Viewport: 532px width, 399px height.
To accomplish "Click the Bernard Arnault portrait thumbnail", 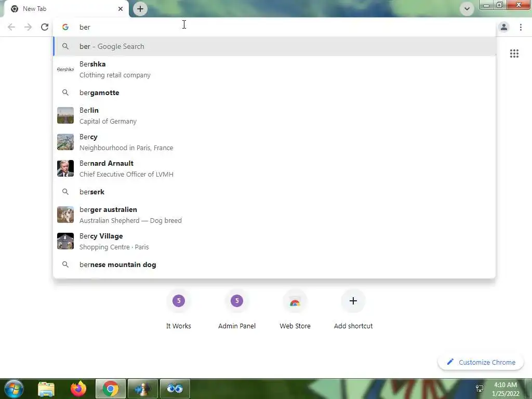I will click(65, 168).
